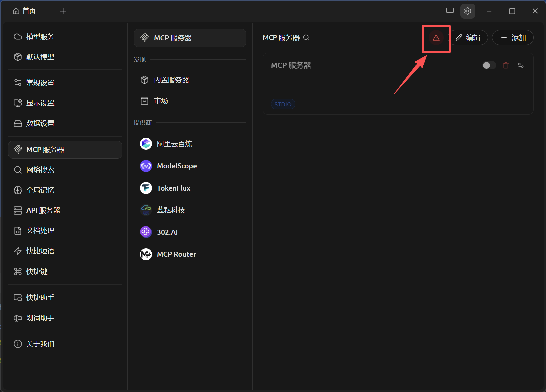Open the 默认模型 settings page
Screen dimensions: 546x392
[x=65, y=57]
